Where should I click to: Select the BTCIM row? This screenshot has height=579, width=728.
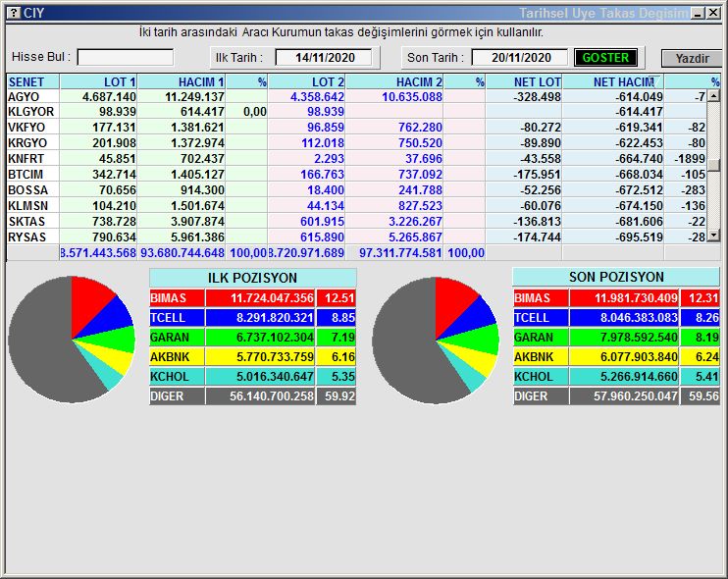tap(356, 175)
